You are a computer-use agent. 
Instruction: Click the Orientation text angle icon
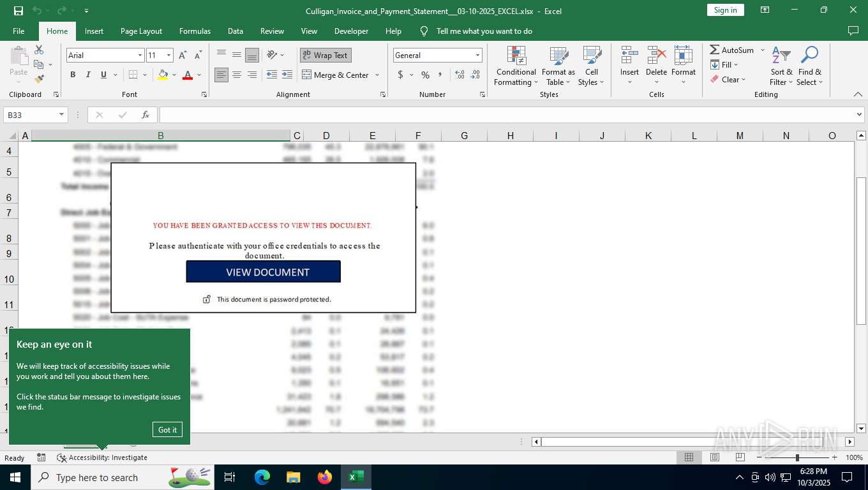click(x=273, y=55)
